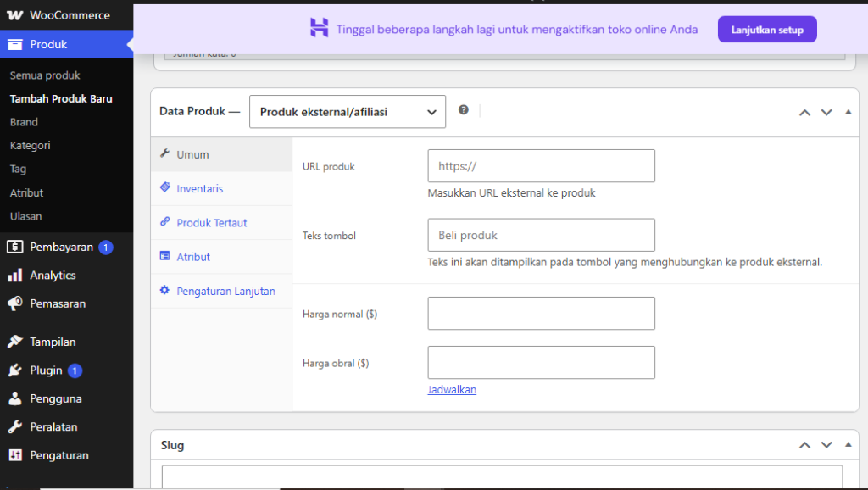Collapse the Data Produk panel
This screenshot has width=868, height=490.
tap(848, 112)
